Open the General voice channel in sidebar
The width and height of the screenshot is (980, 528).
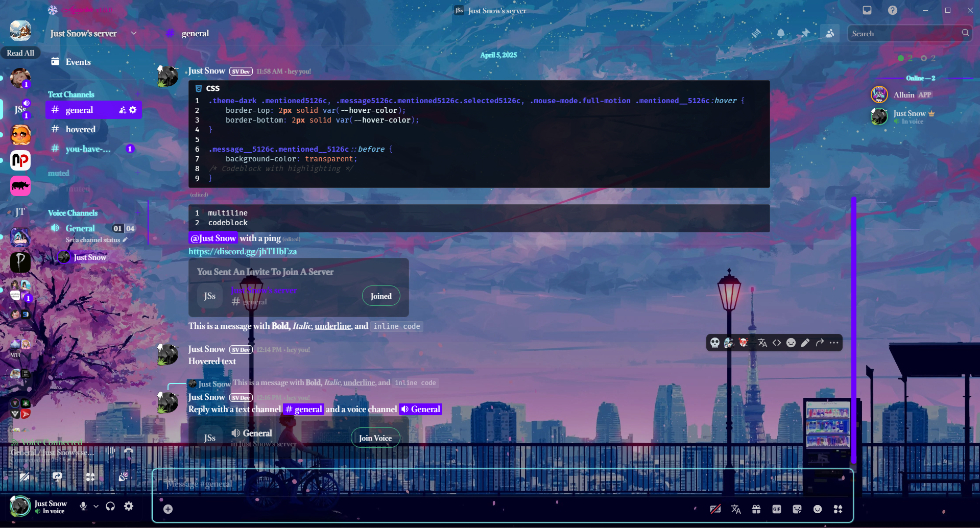click(80, 228)
